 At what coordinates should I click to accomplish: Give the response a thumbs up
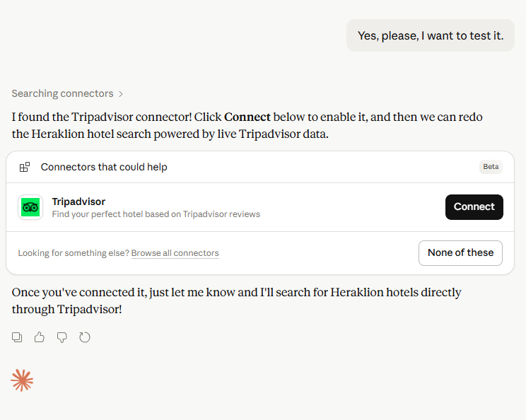click(40, 337)
